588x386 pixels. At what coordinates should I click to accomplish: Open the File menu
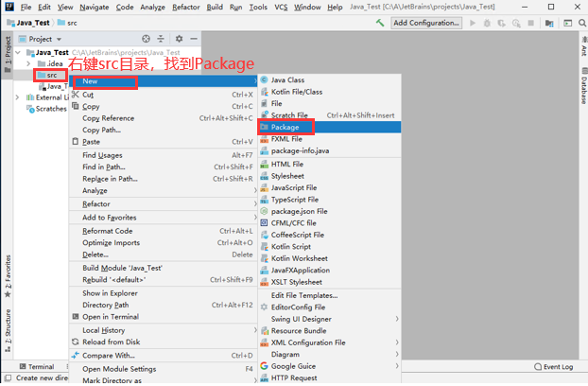(26, 8)
